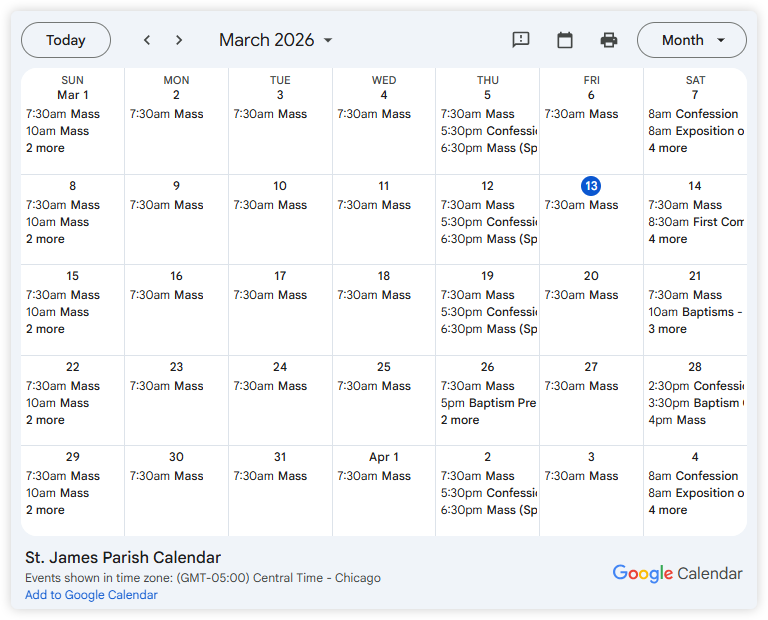Open 5pm Baptism Prep event on March 26
Image resolution: width=768 pixels, height=620 pixels.
pos(488,403)
